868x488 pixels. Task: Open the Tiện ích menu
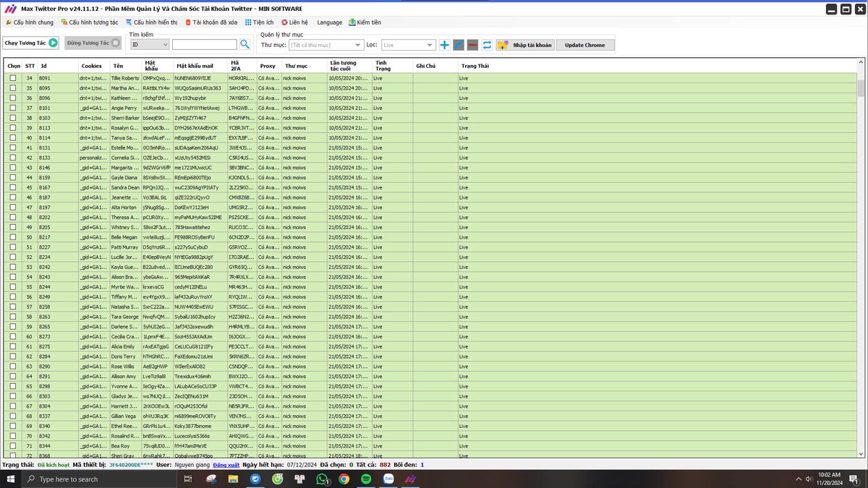[x=260, y=22]
